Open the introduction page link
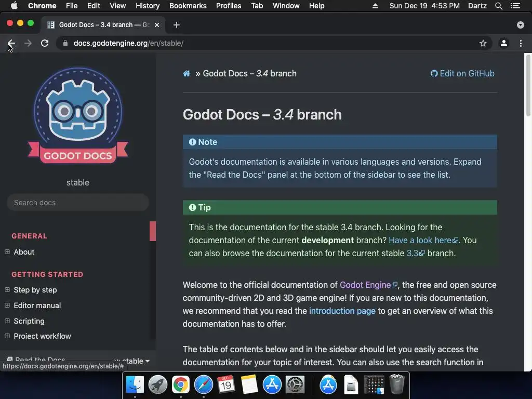This screenshot has width=532, height=399. 342,311
